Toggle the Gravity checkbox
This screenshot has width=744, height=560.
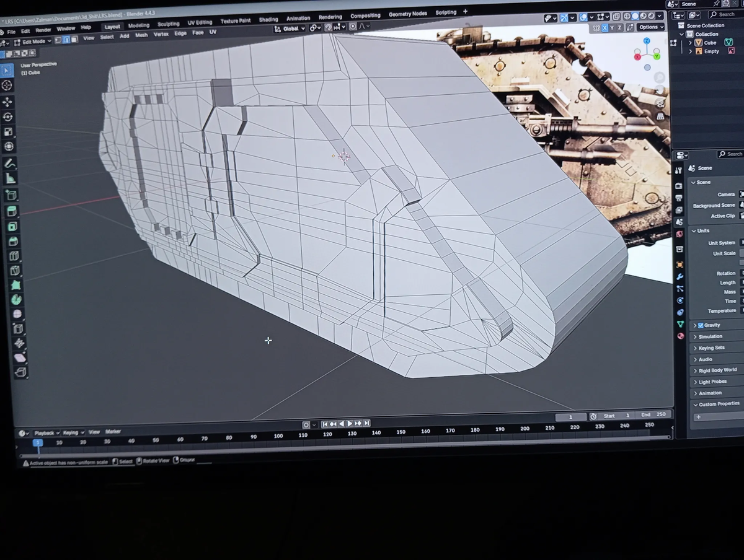coord(701,325)
